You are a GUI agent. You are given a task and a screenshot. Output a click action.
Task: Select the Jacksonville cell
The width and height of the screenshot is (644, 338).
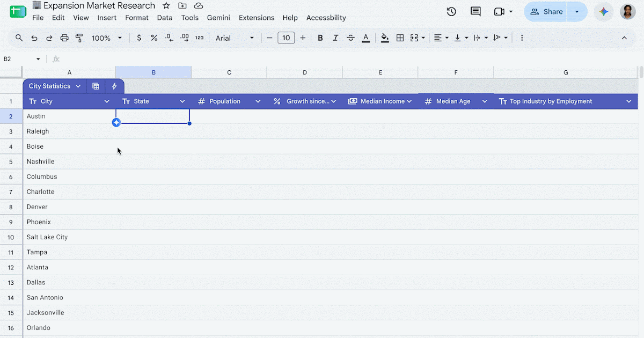pyautogui.click(x=69, y=313)
